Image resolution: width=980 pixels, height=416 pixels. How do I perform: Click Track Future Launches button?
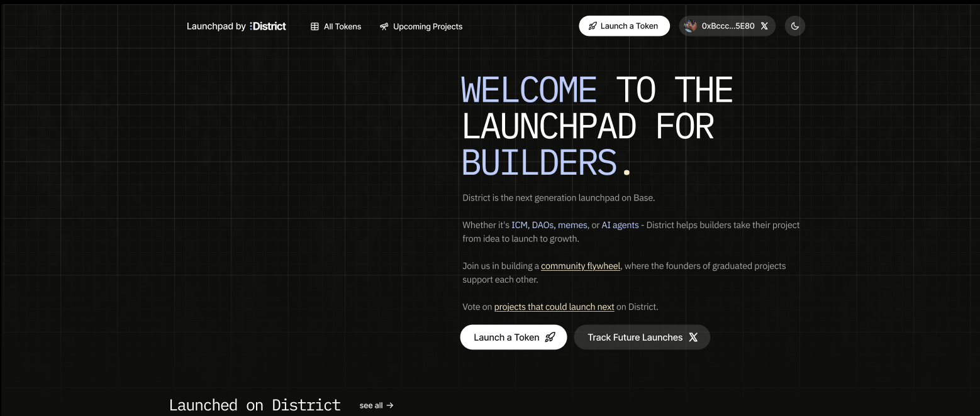click(x=642, y=337)
